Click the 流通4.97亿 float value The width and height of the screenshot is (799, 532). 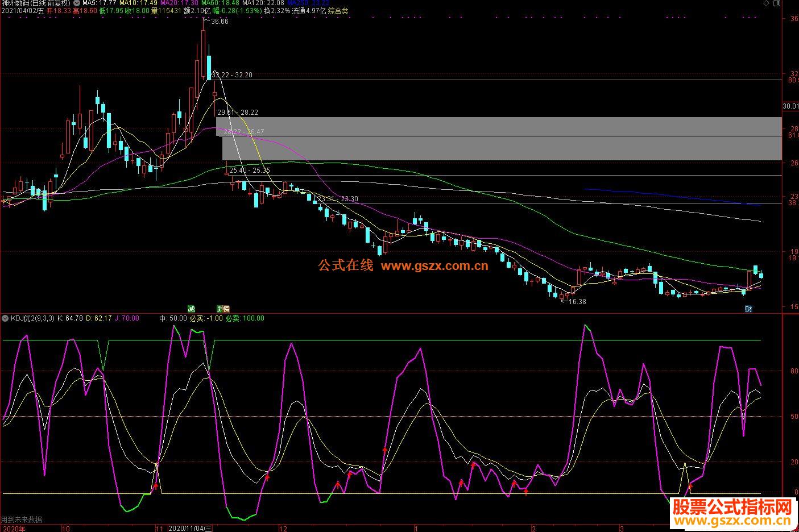pyautogui.click(x=309, y=11)
